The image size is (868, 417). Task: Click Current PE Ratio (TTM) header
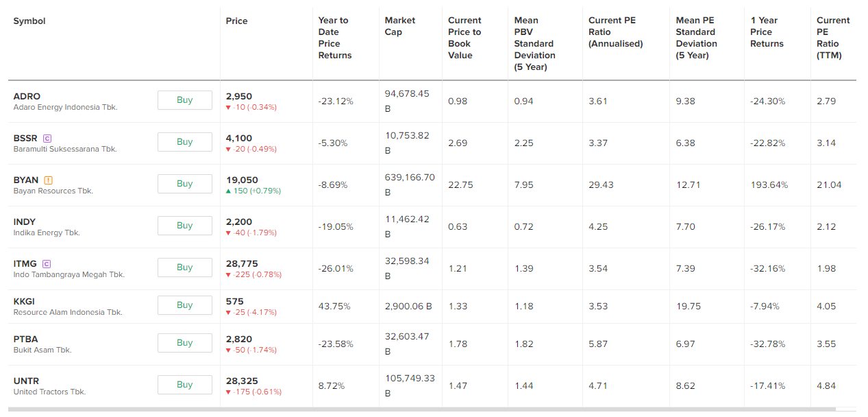pos(833,38)
